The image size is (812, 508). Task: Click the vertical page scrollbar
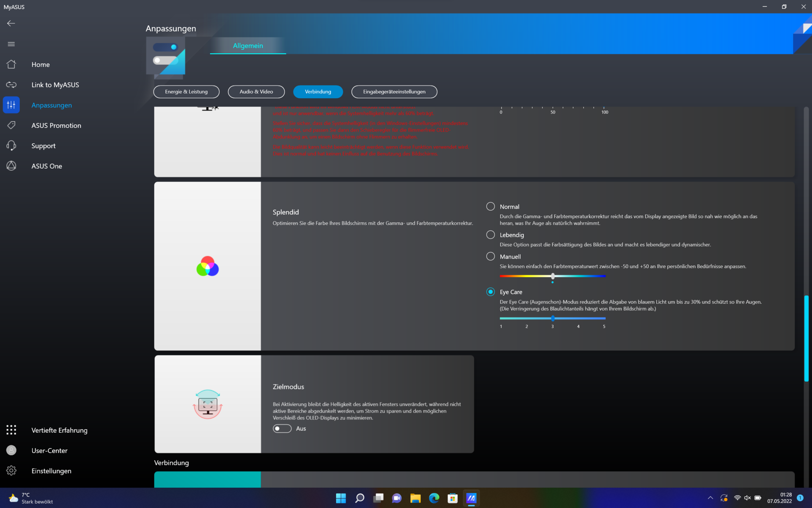click(807, 338)
